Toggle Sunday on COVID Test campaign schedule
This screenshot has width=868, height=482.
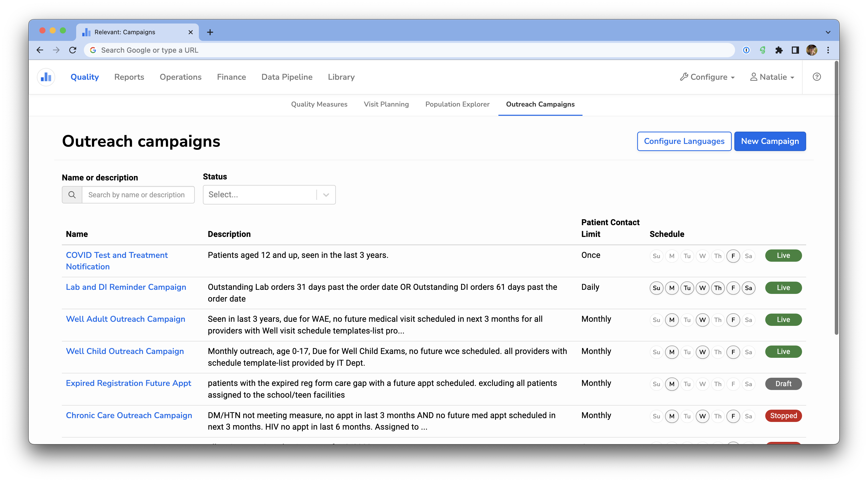coord(656,256)
